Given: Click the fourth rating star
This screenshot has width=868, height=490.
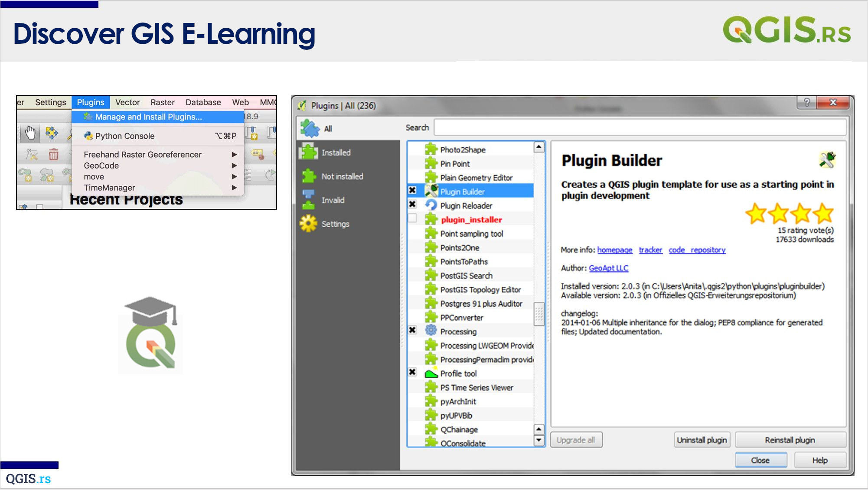Looking at the screenshot, I should click(x=823, y=213).
